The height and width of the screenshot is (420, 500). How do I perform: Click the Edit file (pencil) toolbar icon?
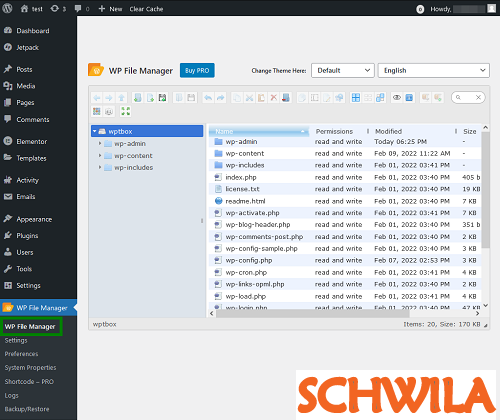pos(327,98)
